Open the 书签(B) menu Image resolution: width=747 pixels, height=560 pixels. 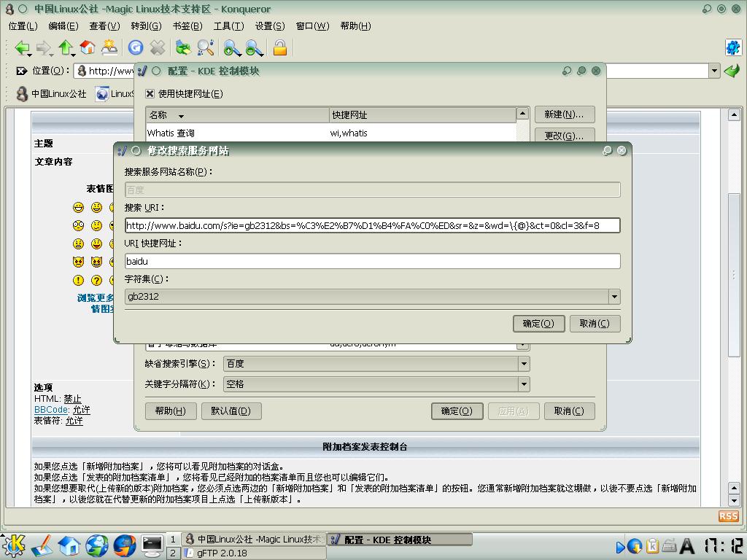click(187, 26)
